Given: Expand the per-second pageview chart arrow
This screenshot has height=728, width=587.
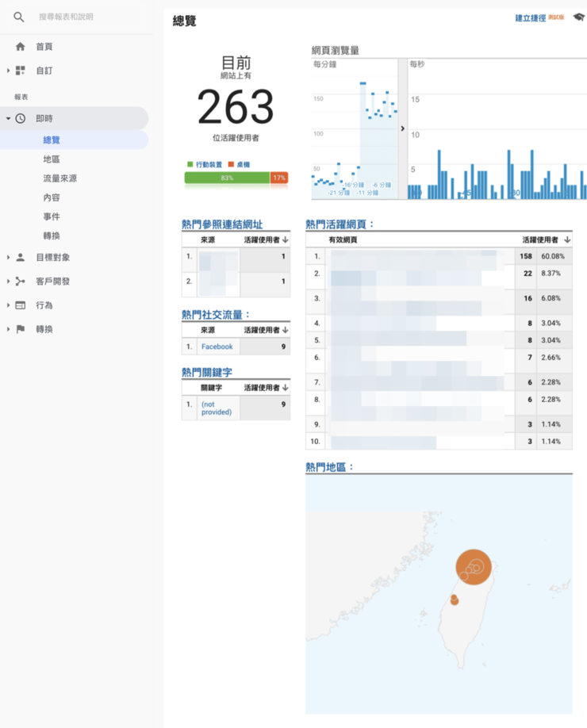Looking at the screenshot, I should (x=402, y=128).
